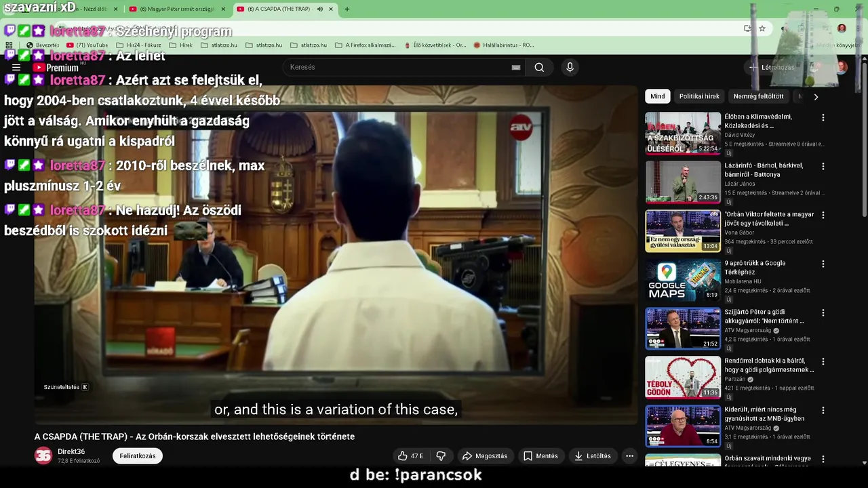Open the Vona Gábor video thumbnail
The height and width of the screenshot is (488, 868).
[683, 231]
